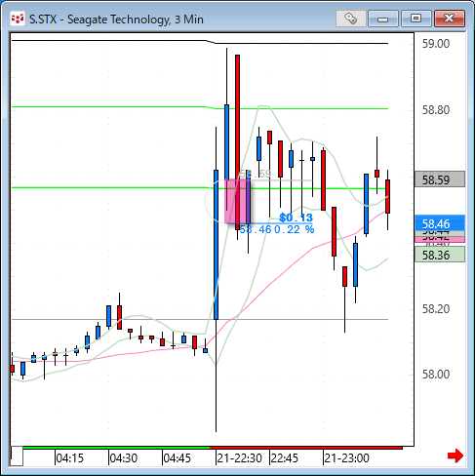Click the 58.80 price scale label
Image resolution: width=475 pixels, height=476 pixels.
pos(436,110)
